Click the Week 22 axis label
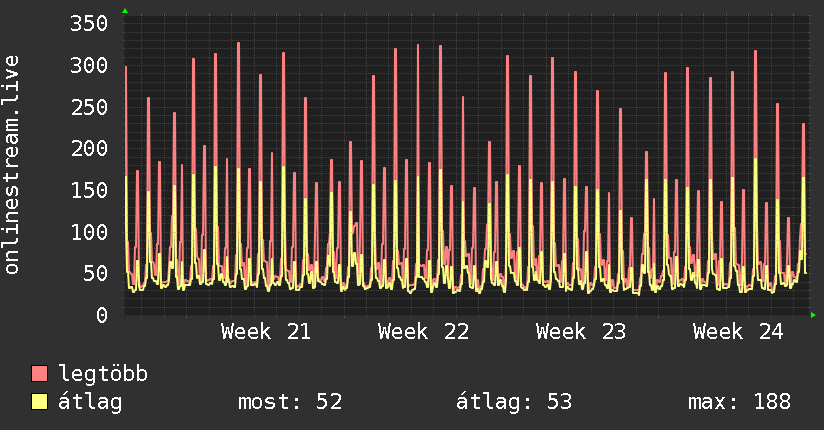Viewport: 824px width, 430px height. click(424, 332)
